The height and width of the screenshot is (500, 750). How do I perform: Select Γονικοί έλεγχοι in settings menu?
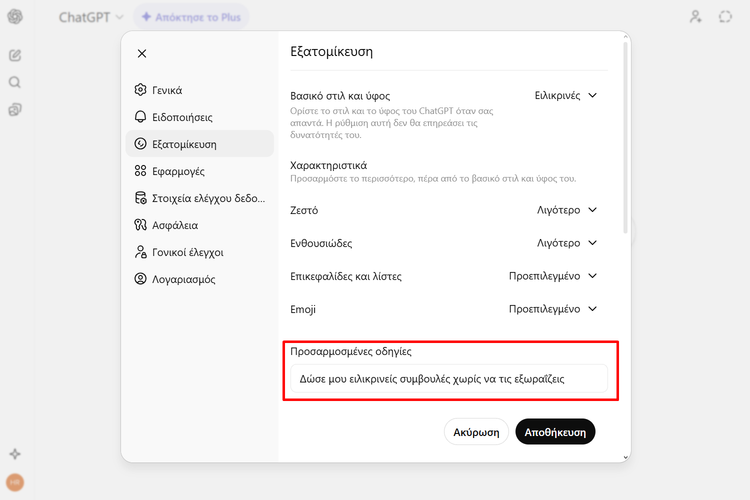[x=187, y=252]
